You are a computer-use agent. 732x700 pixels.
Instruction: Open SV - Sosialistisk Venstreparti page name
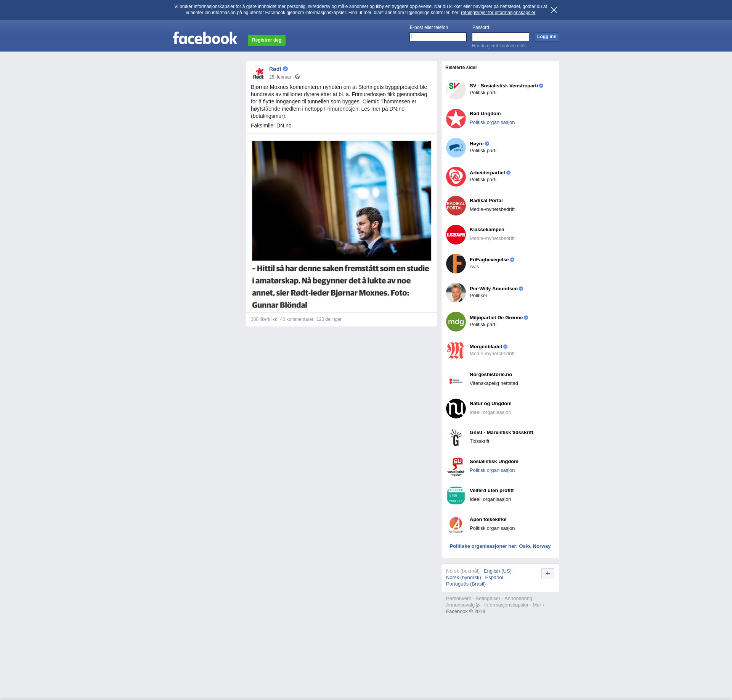(504, 86)
